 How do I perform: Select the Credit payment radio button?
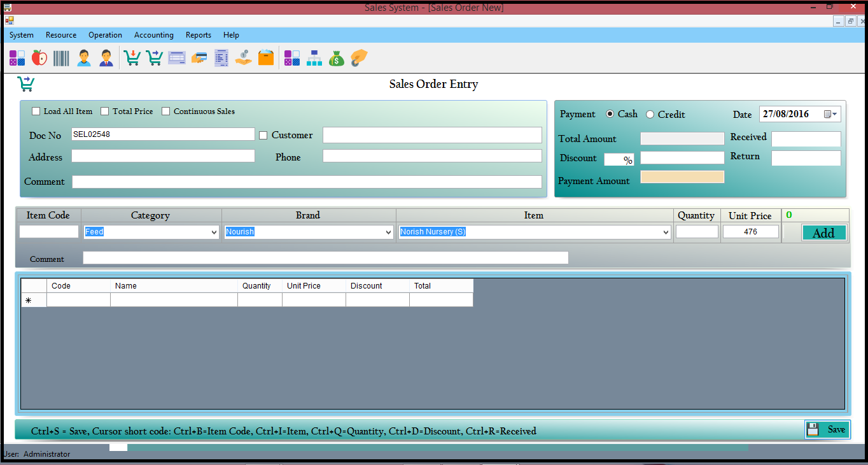point(650,115)
